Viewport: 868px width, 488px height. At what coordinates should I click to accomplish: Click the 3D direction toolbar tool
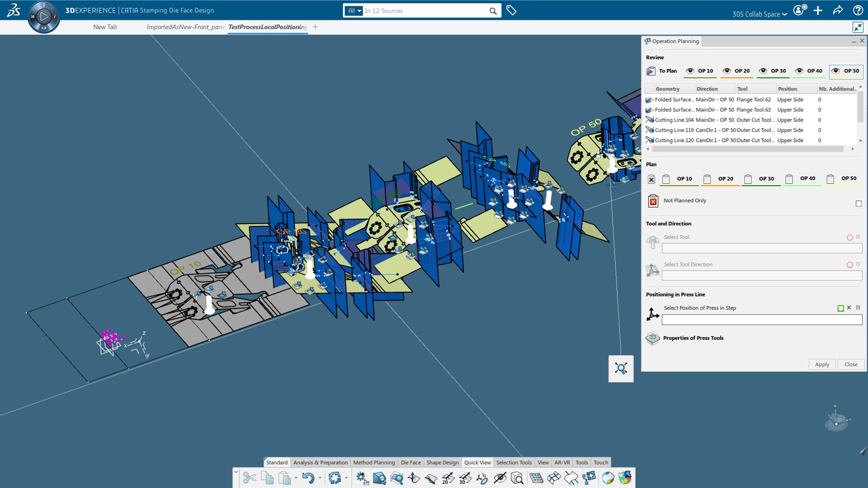[464, 478]
